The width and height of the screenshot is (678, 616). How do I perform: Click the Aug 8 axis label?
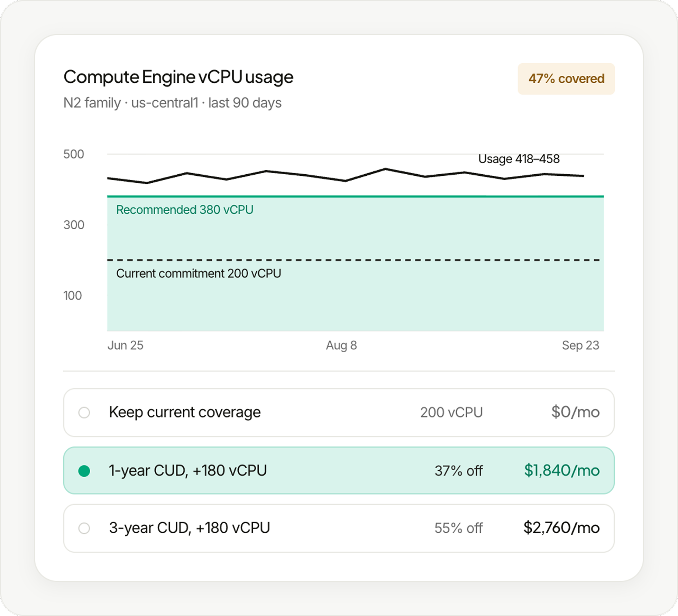pos(341,345)
